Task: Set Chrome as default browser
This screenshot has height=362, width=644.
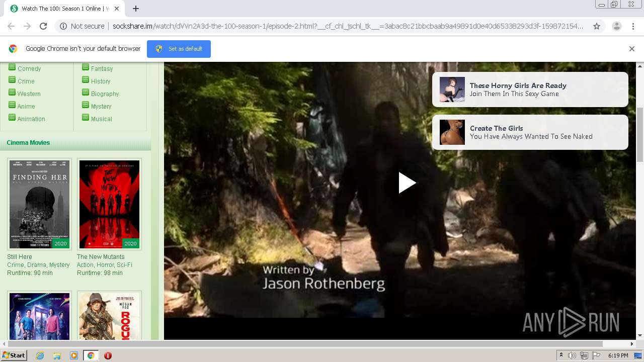Action: [179, 49]
